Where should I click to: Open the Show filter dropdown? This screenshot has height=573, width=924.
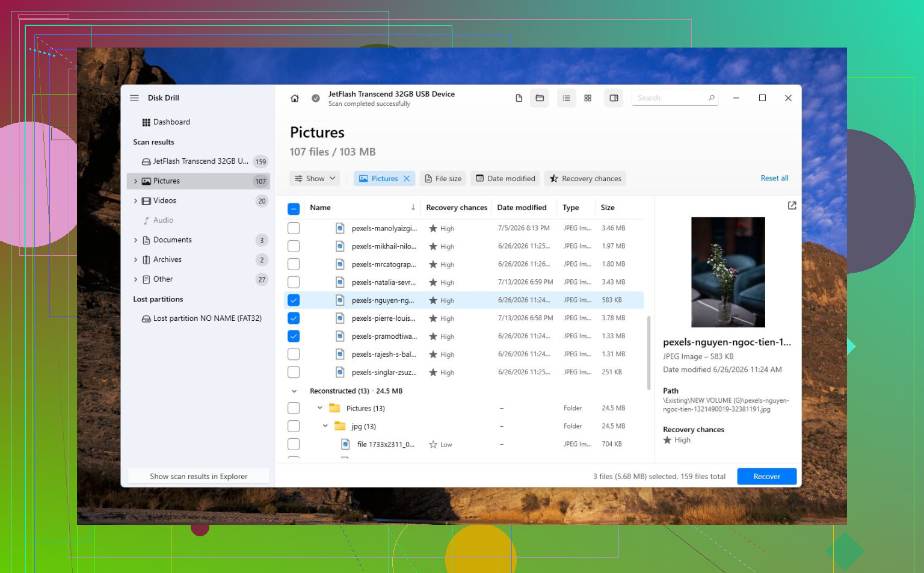pyautogui.click(x=315, y=179)
